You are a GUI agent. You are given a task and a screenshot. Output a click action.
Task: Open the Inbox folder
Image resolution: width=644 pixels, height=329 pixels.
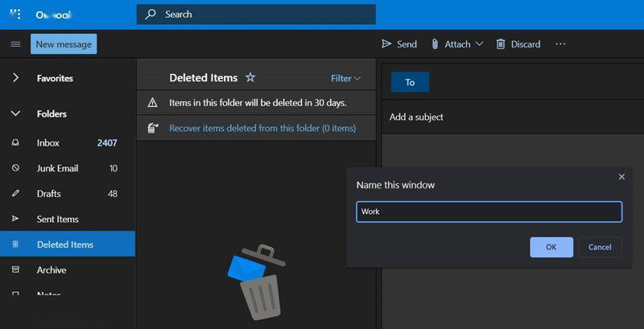coord(48,143)
